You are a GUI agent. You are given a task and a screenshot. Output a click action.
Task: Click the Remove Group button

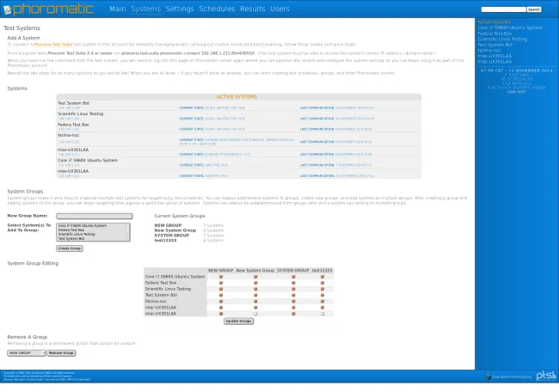pos(61,352)
